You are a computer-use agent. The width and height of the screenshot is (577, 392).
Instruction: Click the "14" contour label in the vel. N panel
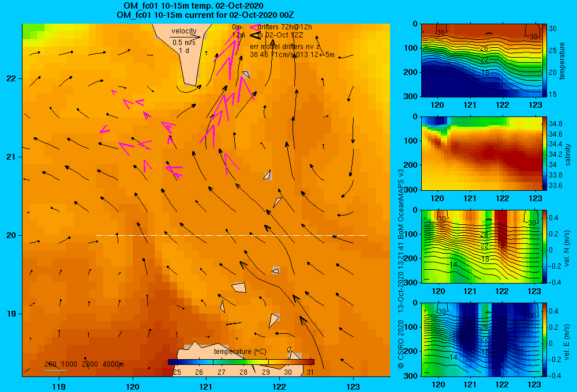coord(454,265)
